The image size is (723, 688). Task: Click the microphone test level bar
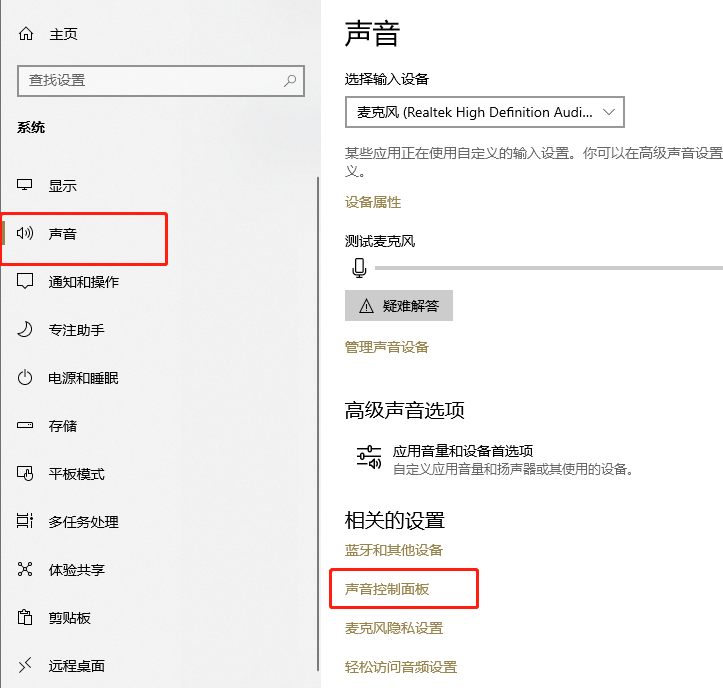[x=548, y=268]
